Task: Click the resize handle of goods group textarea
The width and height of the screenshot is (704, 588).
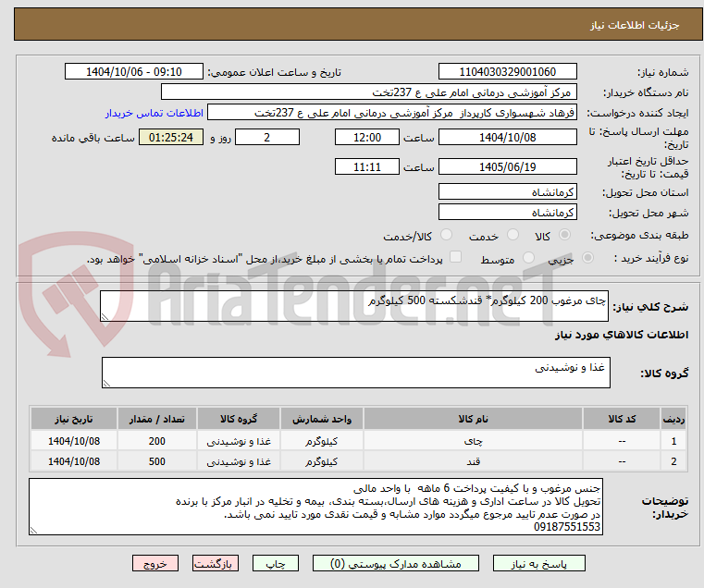Action: [x=106, y=384]
